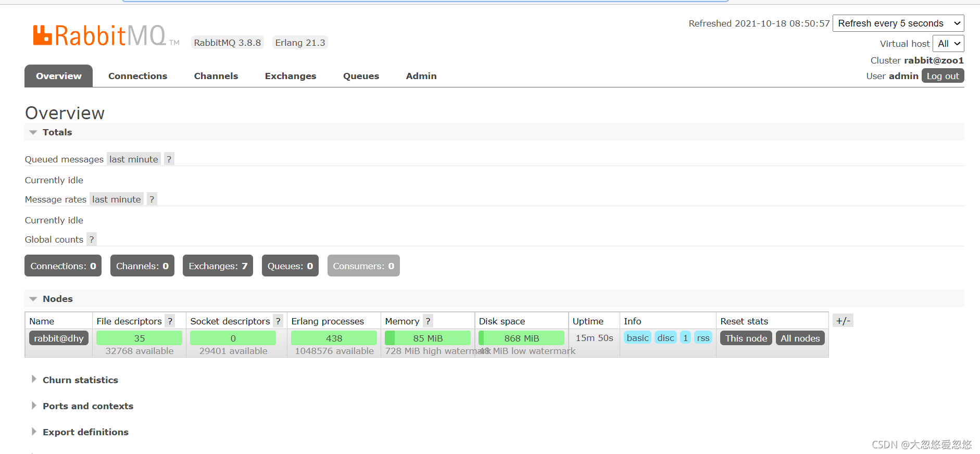Click the Log out button
980x454 pixels.
click(943, 76)
